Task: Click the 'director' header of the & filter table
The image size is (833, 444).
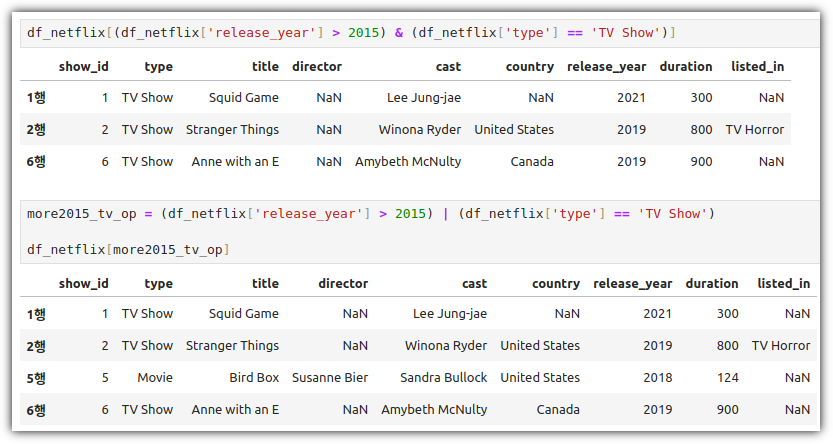Action: click(x=317, y=67)
